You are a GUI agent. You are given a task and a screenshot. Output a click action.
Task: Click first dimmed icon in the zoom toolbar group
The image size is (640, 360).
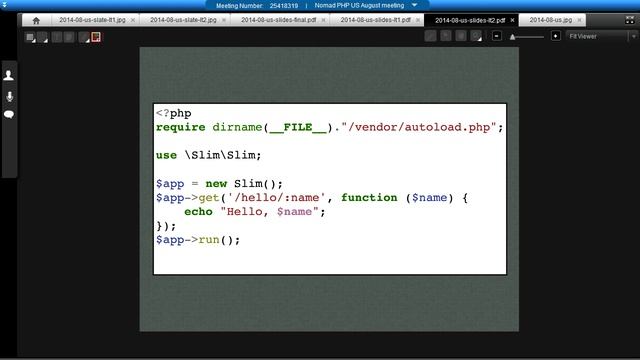click(430, 36)
